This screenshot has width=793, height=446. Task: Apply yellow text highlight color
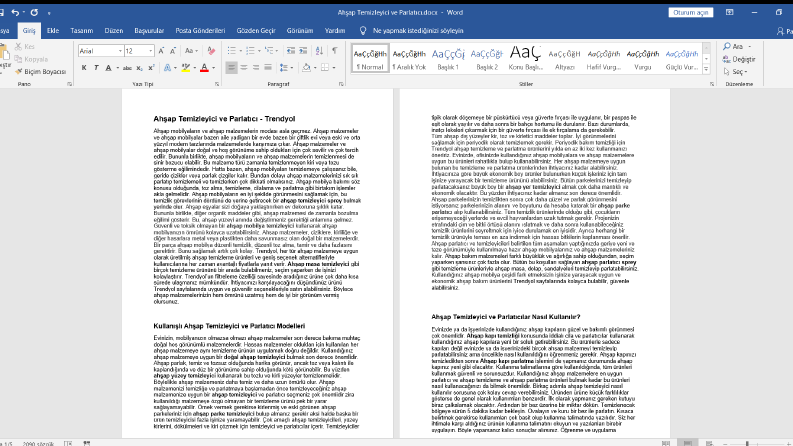click(186, 67)
